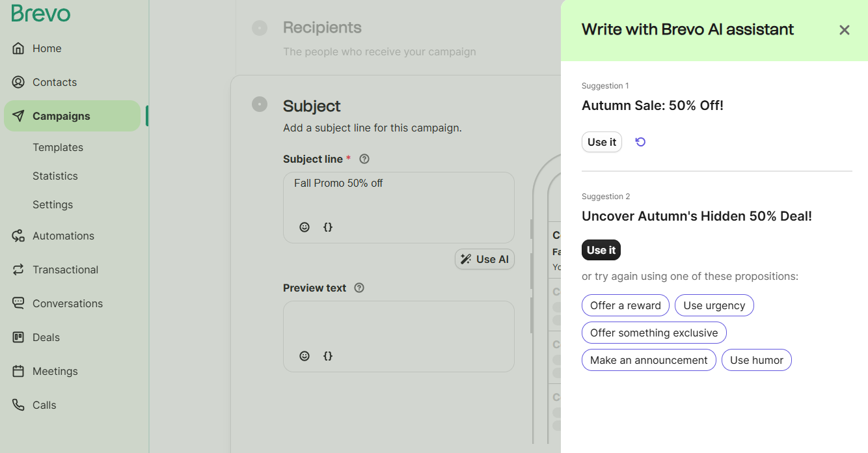Click the Suggestion 1 label
Screen dimensions: 868x453
click(605, 86)
